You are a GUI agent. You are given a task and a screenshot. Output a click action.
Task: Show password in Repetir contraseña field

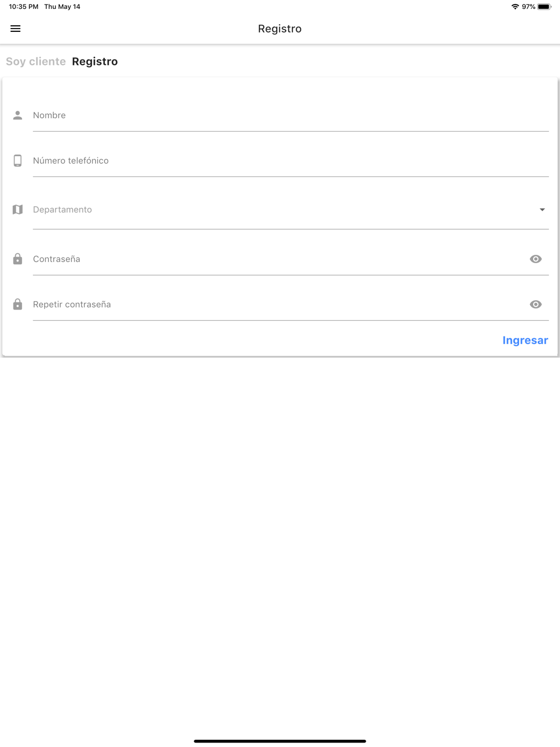pyautogui.click(x=536, y=304)
